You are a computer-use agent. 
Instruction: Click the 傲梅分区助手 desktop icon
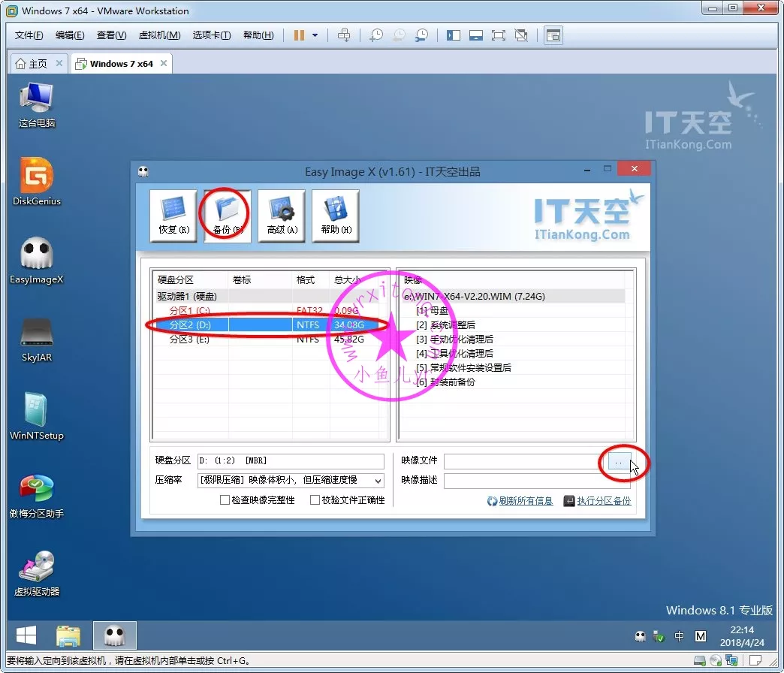[37, 496]
